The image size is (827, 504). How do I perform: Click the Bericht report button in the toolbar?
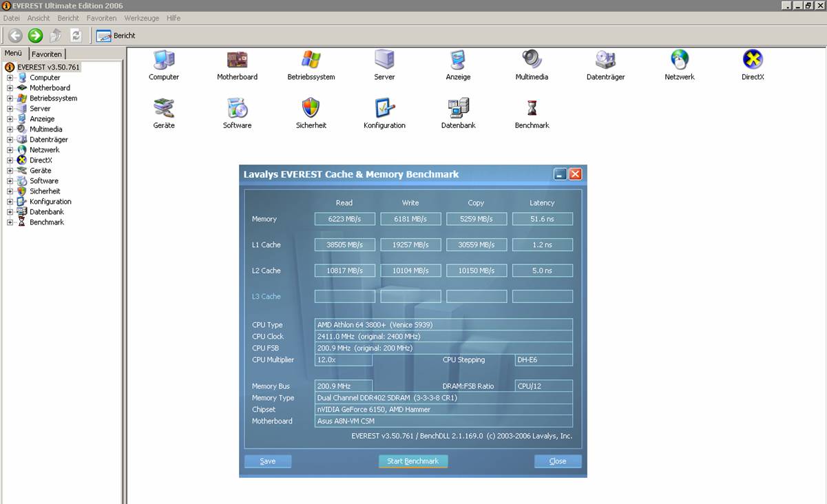pyautogui.click(x=116, y=36)
